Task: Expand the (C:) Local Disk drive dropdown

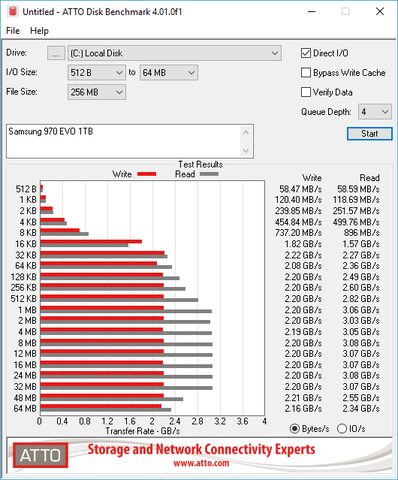Action: tap(175, 53)
